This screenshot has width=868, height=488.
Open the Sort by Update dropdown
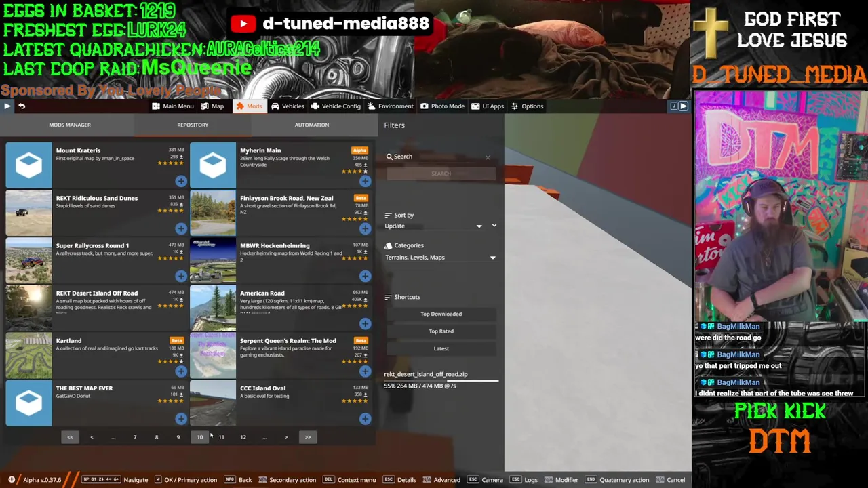[434, 226]
